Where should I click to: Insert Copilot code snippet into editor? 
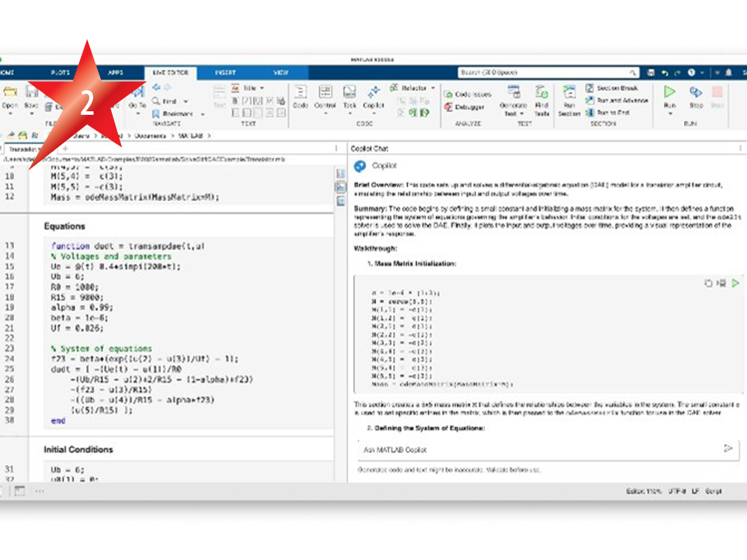[x=722, y=283]
